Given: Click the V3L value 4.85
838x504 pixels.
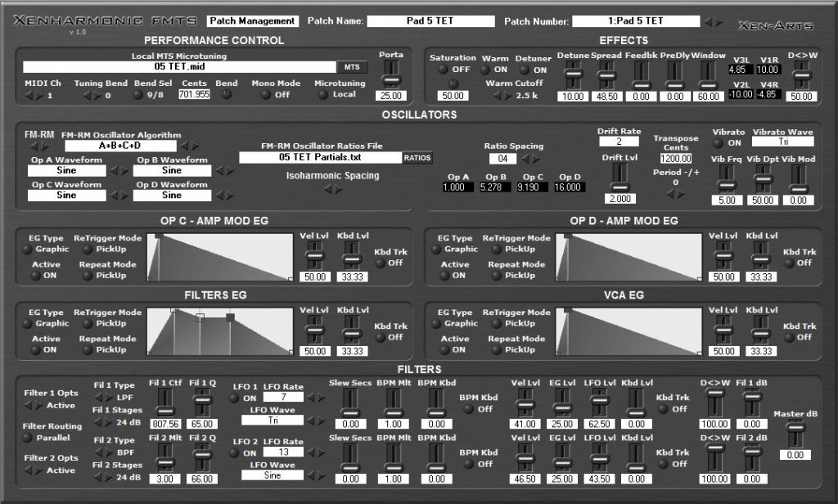Looking at the screenshot, I should tap(740, 70).
